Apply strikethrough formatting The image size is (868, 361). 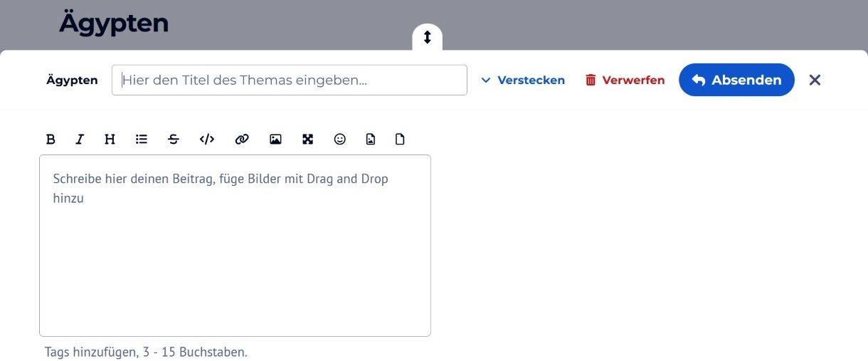pos(174,140)
